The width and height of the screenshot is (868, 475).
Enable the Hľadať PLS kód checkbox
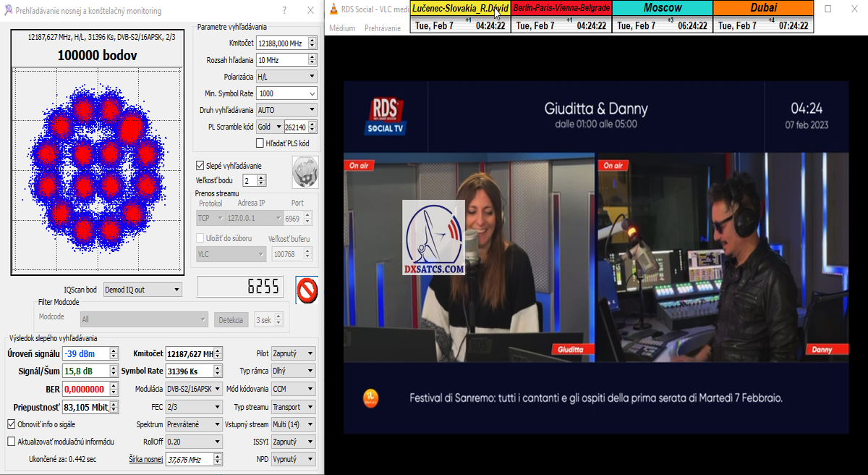coord(260,143)
